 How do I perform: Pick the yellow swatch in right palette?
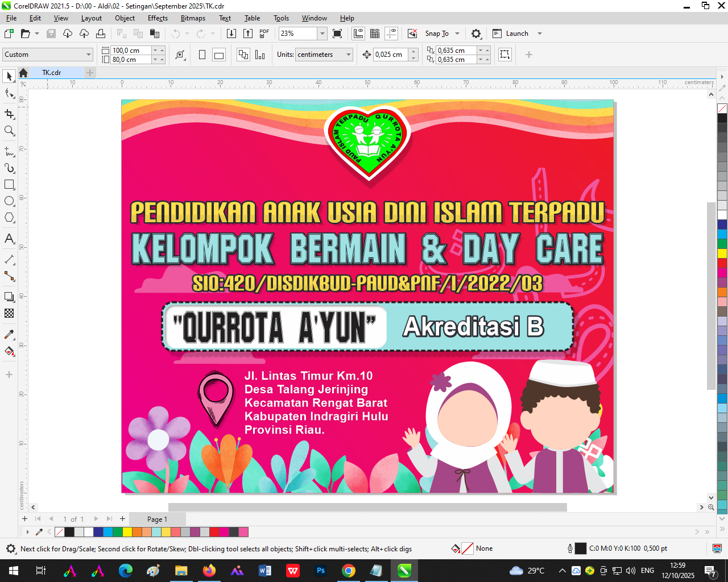tap(722, 253)
